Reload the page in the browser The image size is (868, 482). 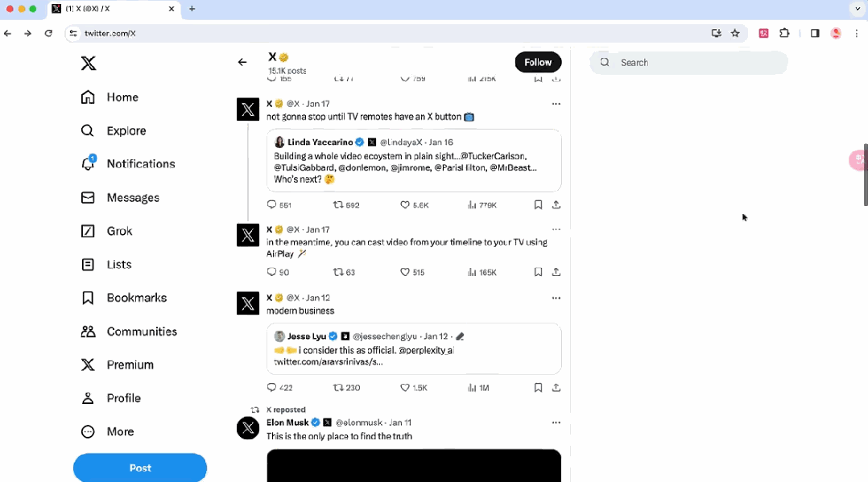48,33
